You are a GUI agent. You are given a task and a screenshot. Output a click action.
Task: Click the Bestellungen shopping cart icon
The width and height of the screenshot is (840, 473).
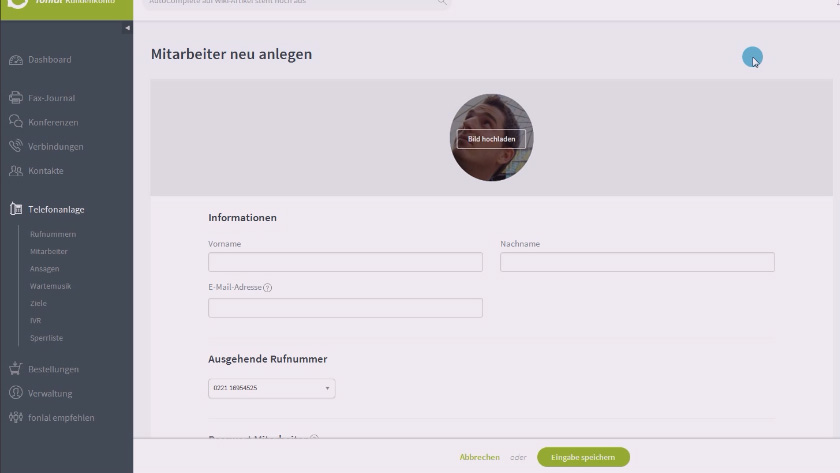pyautogui.click(x=16, y=369)
